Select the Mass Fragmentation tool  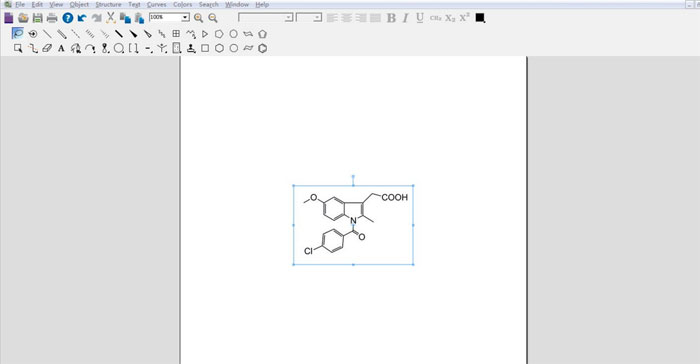[x=33, y=48]
